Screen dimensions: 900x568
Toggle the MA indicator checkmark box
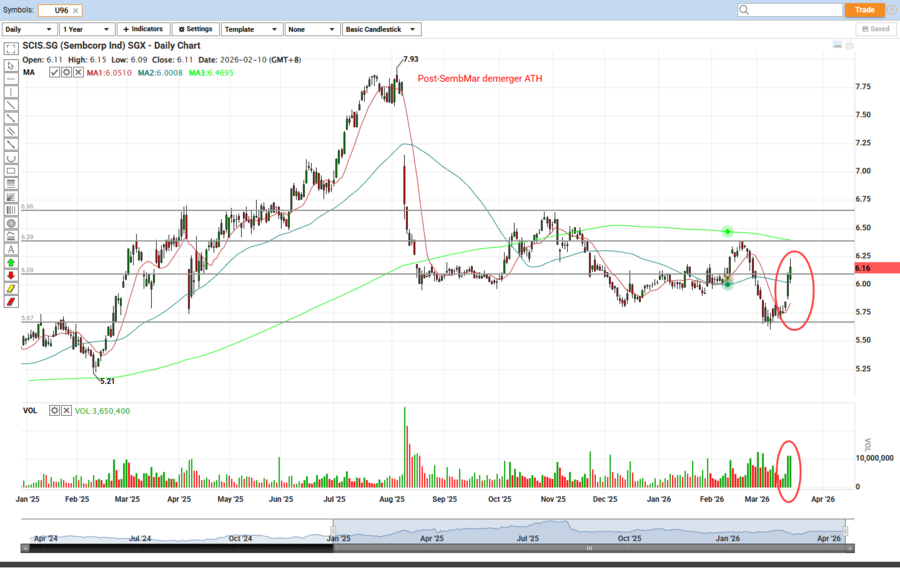click(54, 72)
